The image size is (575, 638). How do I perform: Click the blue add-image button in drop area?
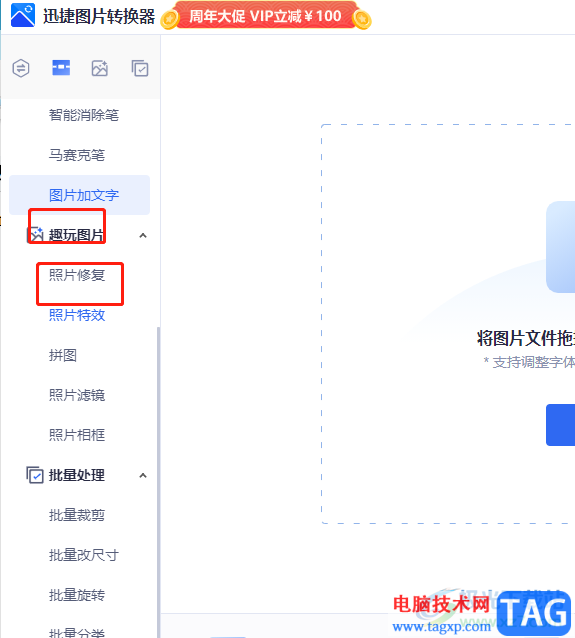[560, 425]
